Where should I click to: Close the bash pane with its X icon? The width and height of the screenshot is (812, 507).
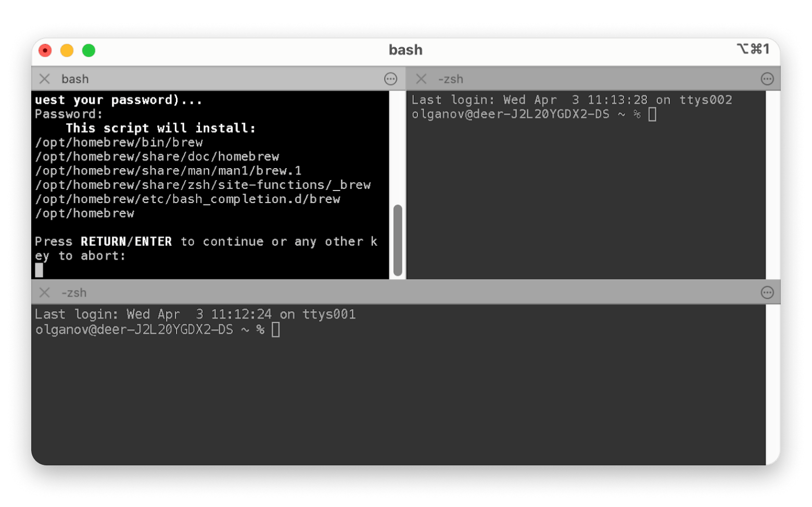coord(45,79)
